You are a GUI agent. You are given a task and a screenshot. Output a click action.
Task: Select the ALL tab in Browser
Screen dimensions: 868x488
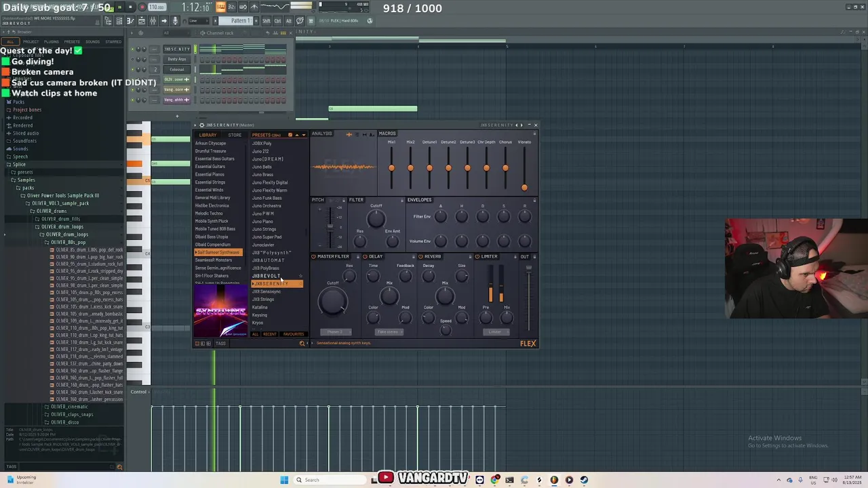coord(10,41)
